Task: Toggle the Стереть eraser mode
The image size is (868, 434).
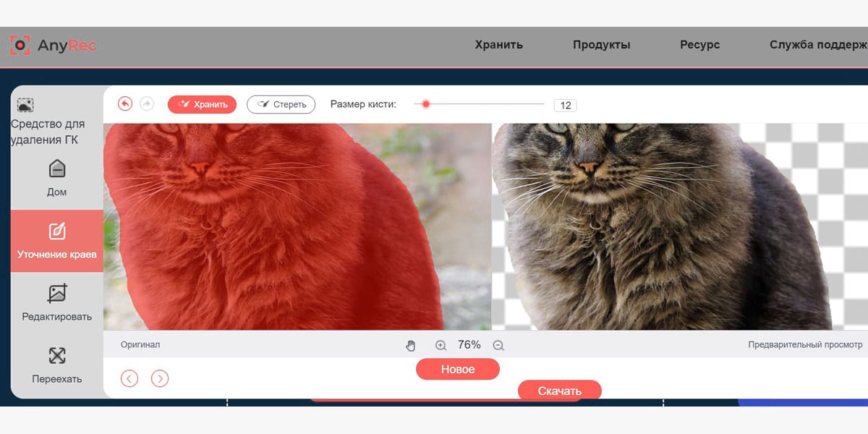Action: coord(281,104)
